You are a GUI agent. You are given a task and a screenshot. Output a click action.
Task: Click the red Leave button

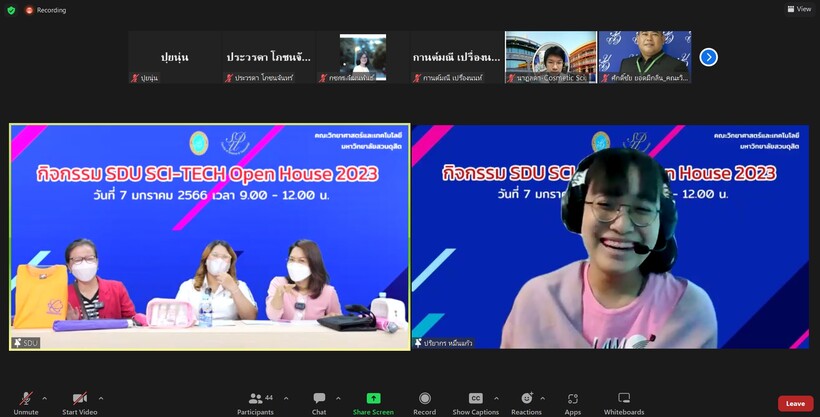795,403
